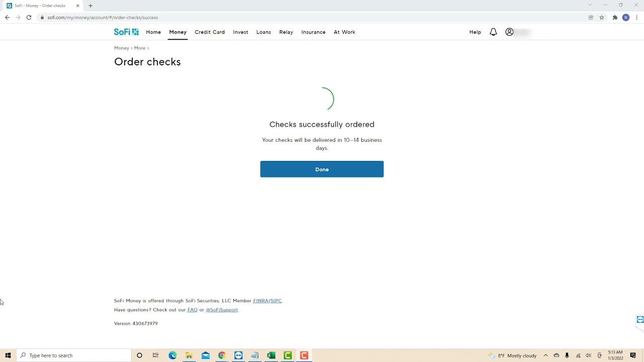Click the SoFi logo
This screenshot has height=362, width=644.
tap(126, 32)
